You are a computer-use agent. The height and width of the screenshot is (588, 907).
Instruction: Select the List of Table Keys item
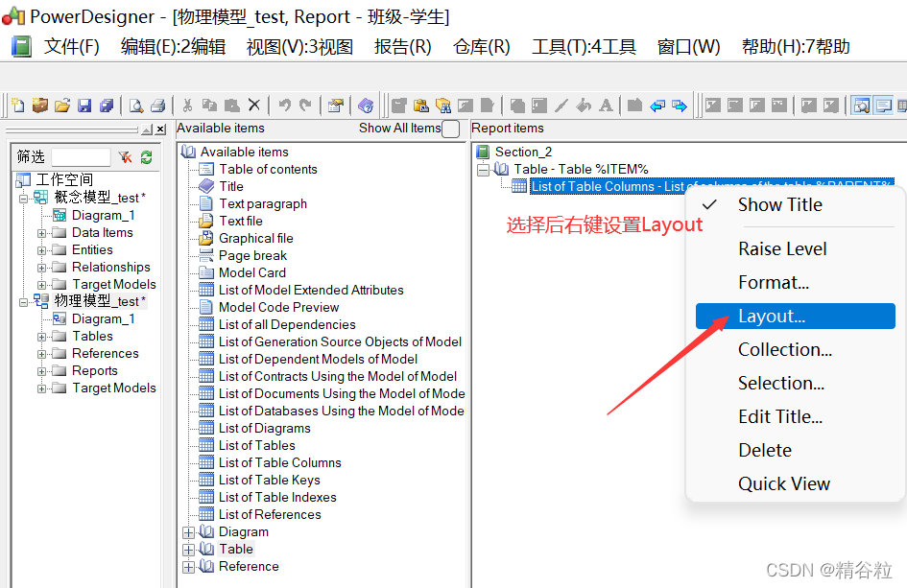269,480
